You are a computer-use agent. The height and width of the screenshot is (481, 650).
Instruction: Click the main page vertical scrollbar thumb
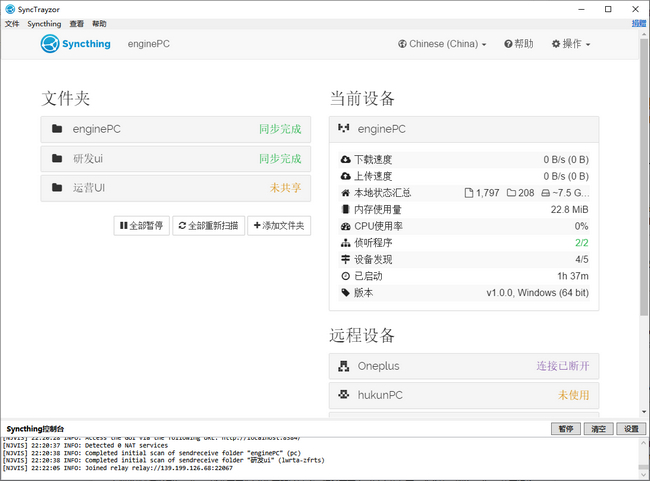[643, 177]
